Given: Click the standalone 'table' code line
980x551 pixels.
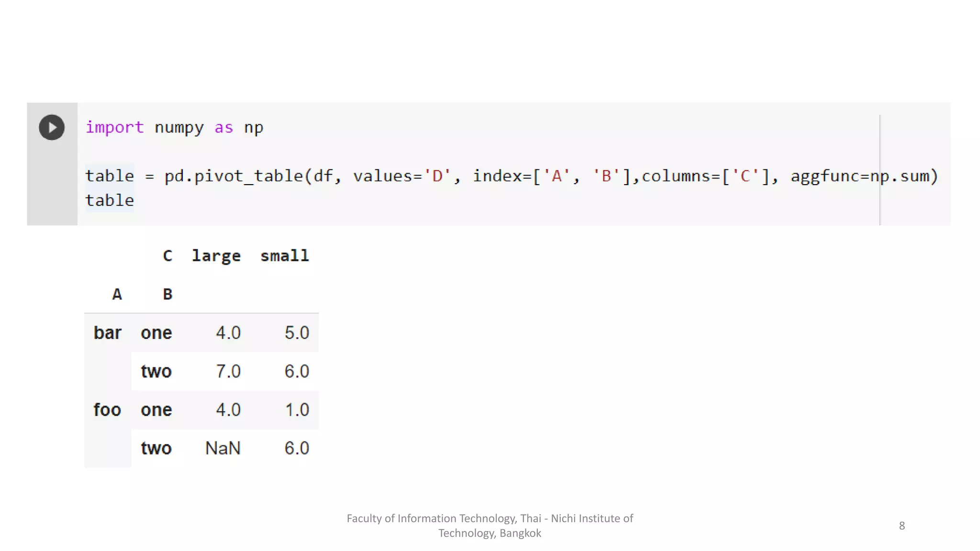Looking at the screenshot, I should coord(110,200).
